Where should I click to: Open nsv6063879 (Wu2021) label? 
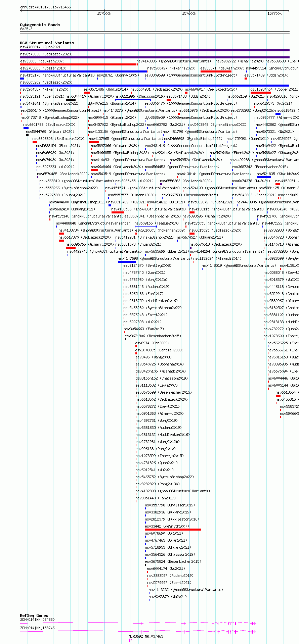tap(168, 597)
